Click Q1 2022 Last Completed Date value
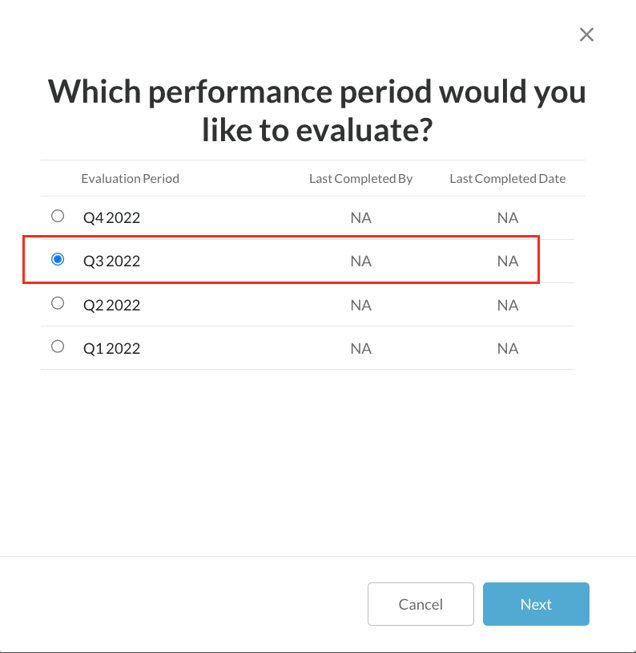This screenshot has width=636, height=653. point(508,349)
